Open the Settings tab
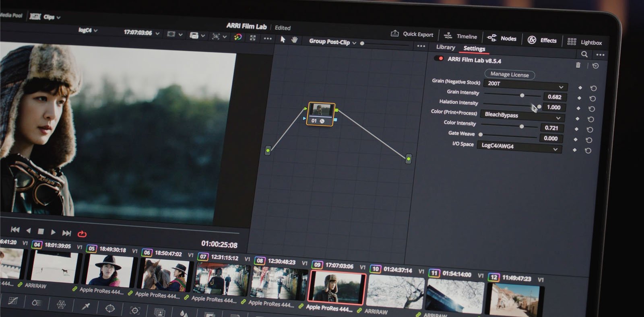The height and width of the screenshot is (317, 644). (x=474, y=49)
